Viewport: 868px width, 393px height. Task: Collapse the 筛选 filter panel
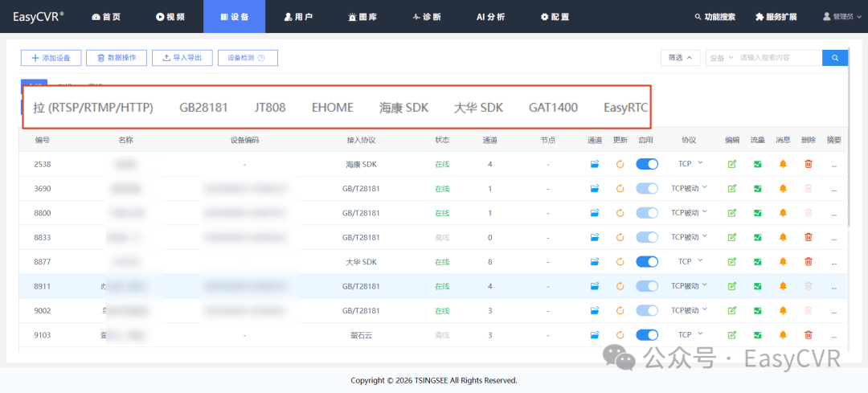[x=681, y=58]
